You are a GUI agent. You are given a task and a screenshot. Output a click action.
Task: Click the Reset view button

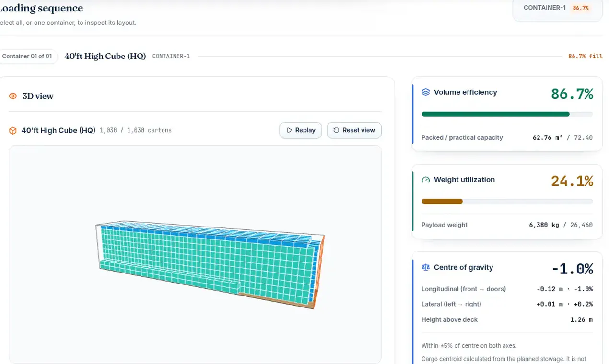pos(354,130)
